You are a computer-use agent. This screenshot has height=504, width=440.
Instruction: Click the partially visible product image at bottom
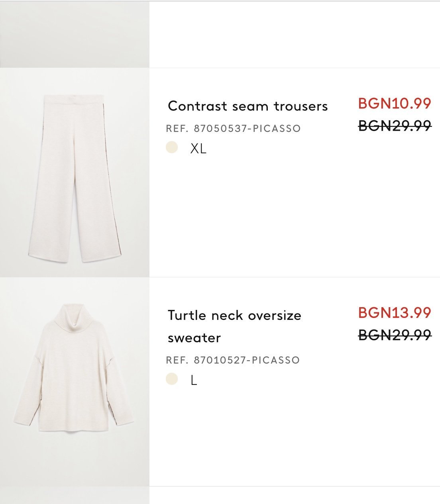point(75,495)
